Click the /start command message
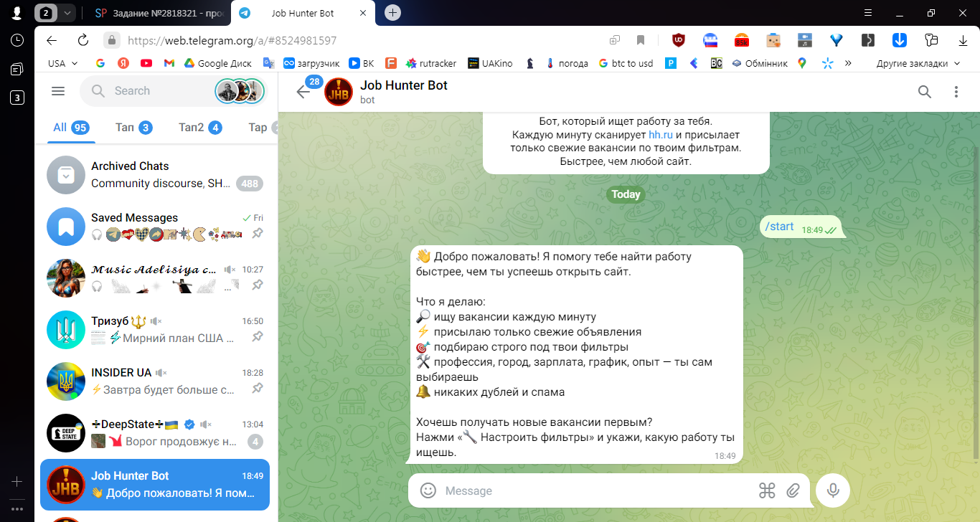The image size is (980, 522). (779, 227)
